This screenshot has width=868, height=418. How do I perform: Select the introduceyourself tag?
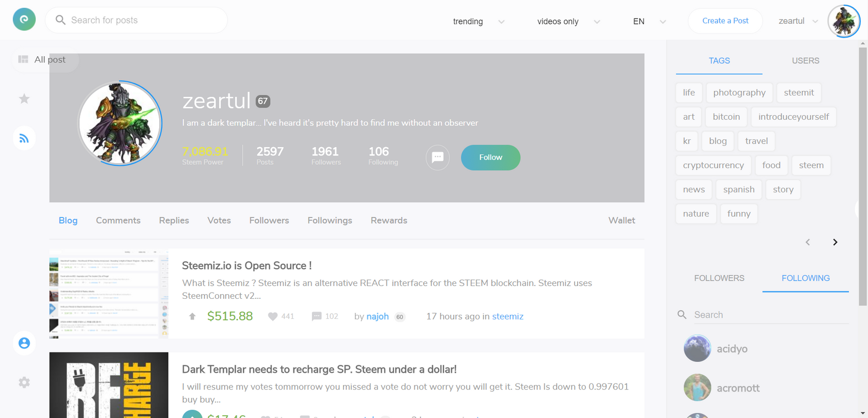[x=794, y=117]
